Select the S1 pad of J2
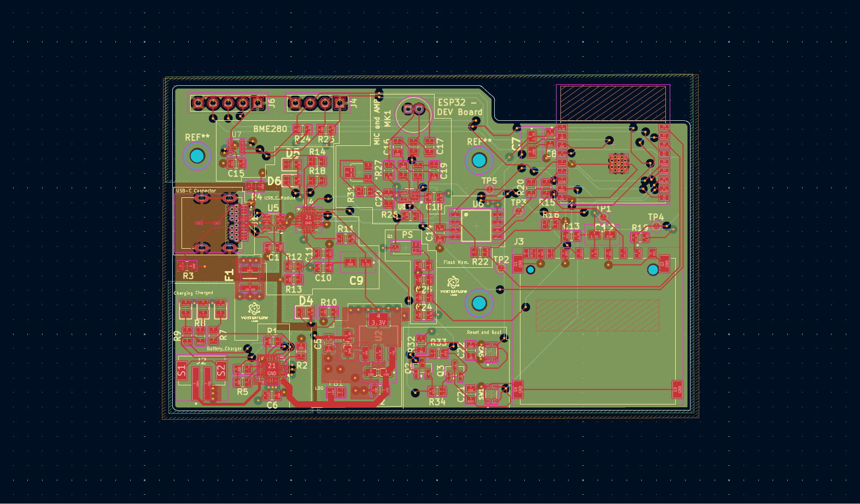Screen dimensions: 860x504 182,371
